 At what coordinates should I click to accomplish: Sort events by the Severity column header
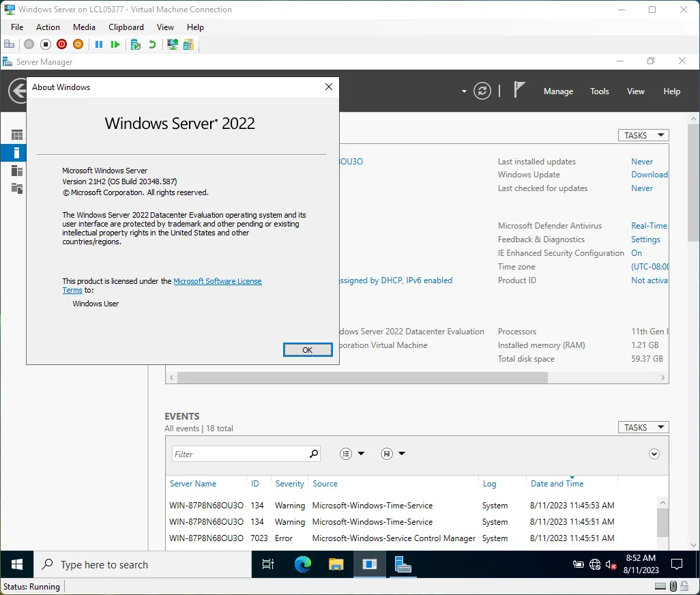click(x=289, y=483)
